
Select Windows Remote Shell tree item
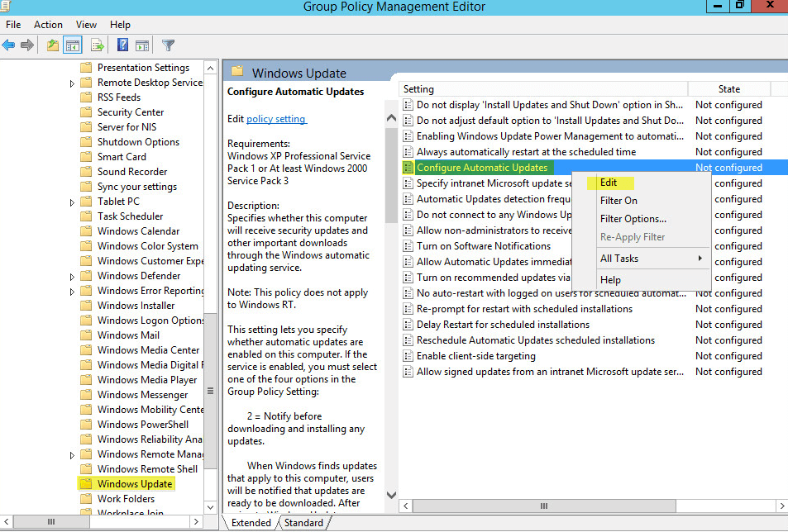coord(147,468)
